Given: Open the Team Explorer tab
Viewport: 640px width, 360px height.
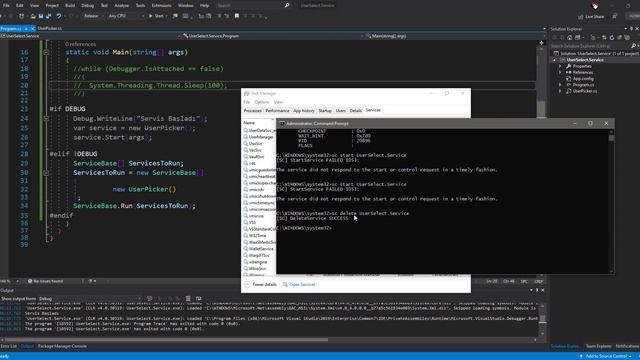Looking at the screenshot, I should [598, 346].
